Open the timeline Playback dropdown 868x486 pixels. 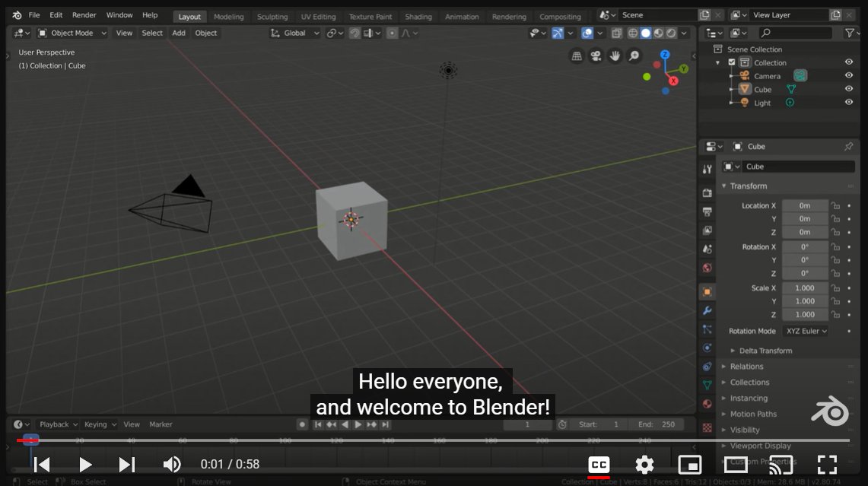coord(58,424)
